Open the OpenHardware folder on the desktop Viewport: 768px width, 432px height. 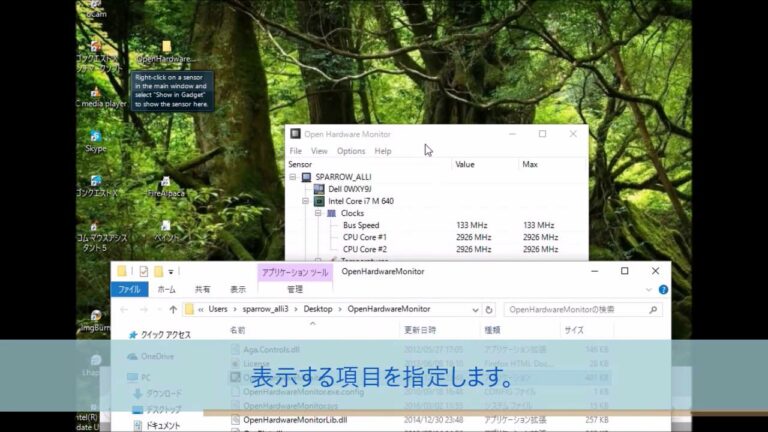click(166, 49)
